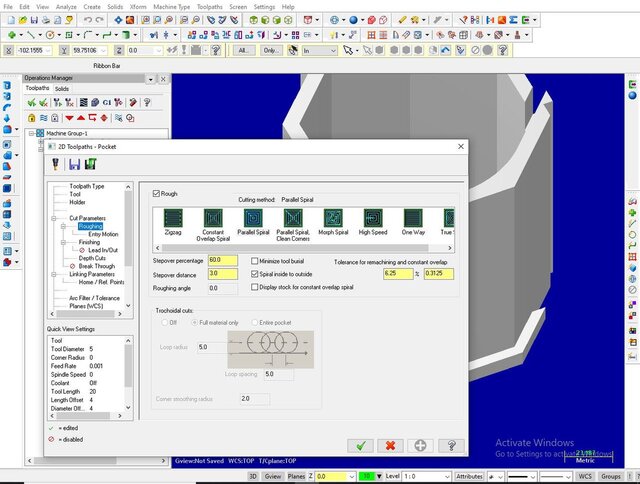Viewport: 640px width, 484px height.
Task: Click the Stepover percentage input field
Action: pos(223,260)
